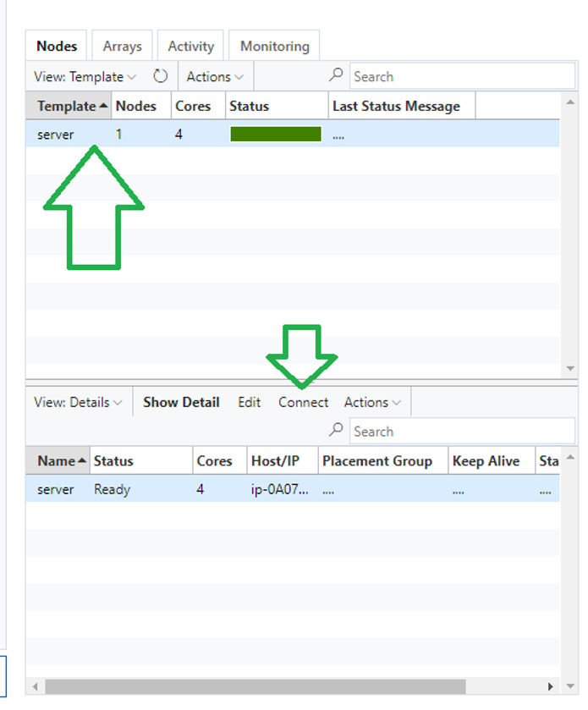The image size is (588, 710).
Task: Sort by Last Status Message column header
Action: [x=402, y=106]
